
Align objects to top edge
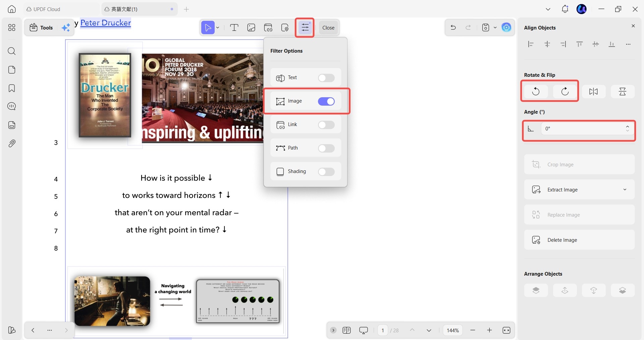(x=579, y=44)
